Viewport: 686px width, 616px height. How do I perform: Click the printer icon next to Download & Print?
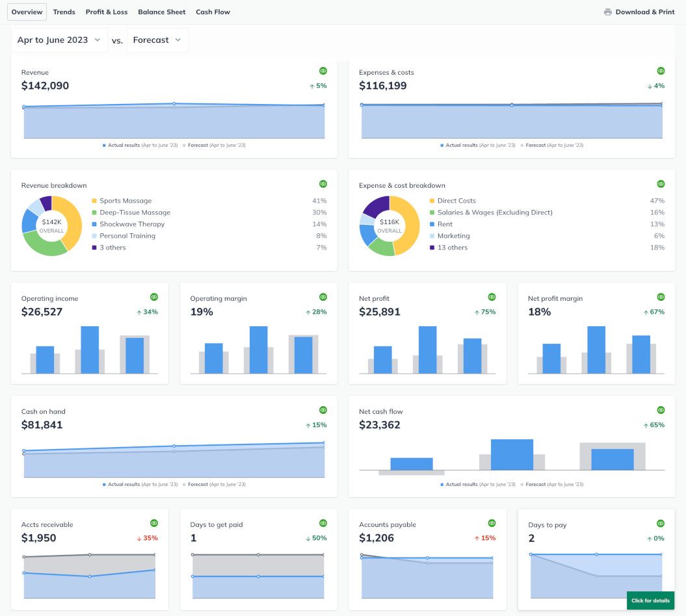(608, 12)
